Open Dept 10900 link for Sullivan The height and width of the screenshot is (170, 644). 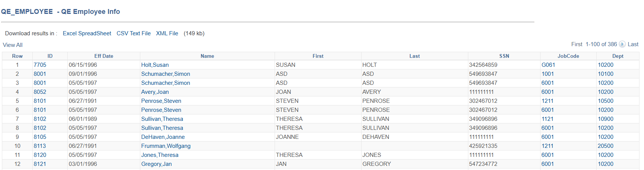click(x=606, y=119)
